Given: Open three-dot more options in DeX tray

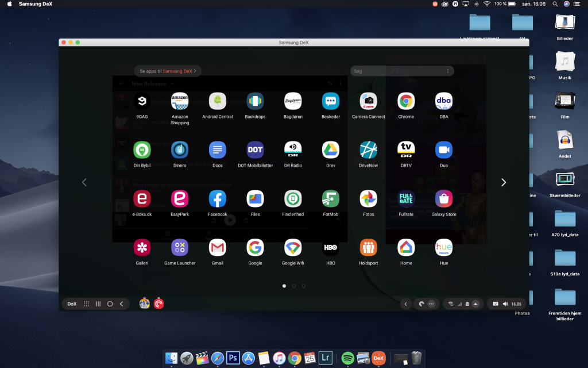Looking at the screenshot, I should point(432,304).
